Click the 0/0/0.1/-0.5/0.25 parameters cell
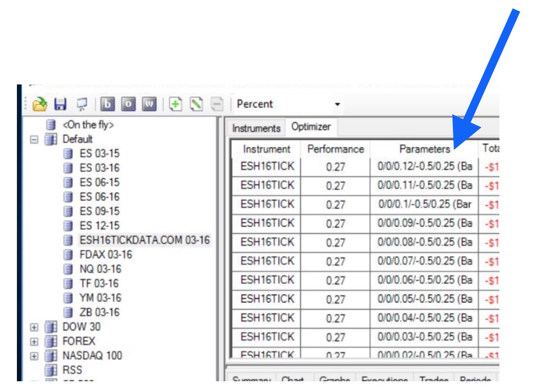 [424, 205]
